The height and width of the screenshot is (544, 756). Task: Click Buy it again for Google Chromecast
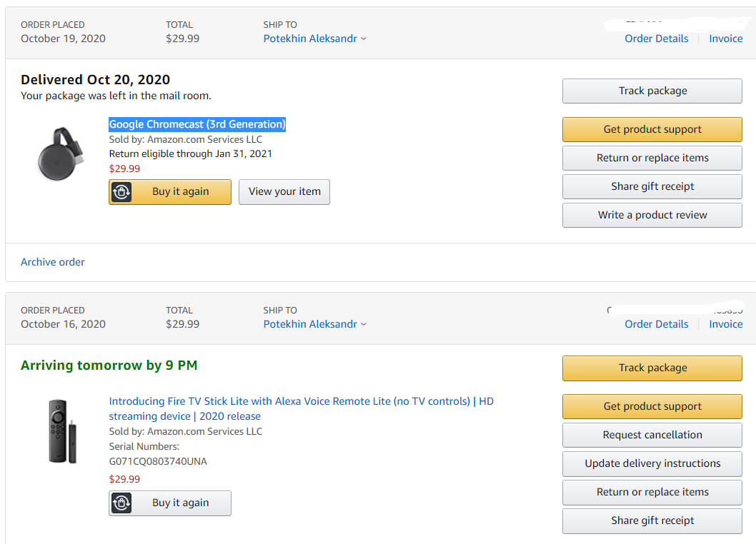170,192
